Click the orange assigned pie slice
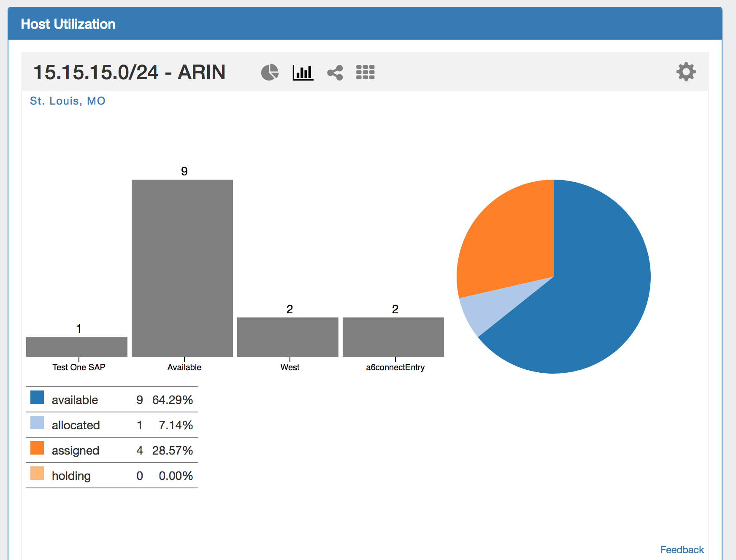 pos(511,245)
